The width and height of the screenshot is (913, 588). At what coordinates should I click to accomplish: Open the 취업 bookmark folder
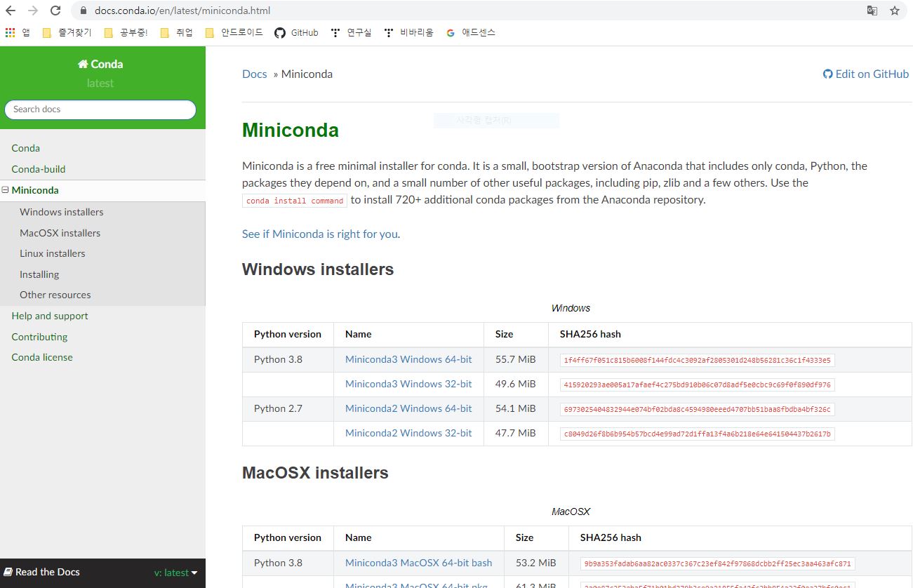[x=176, y=32]
